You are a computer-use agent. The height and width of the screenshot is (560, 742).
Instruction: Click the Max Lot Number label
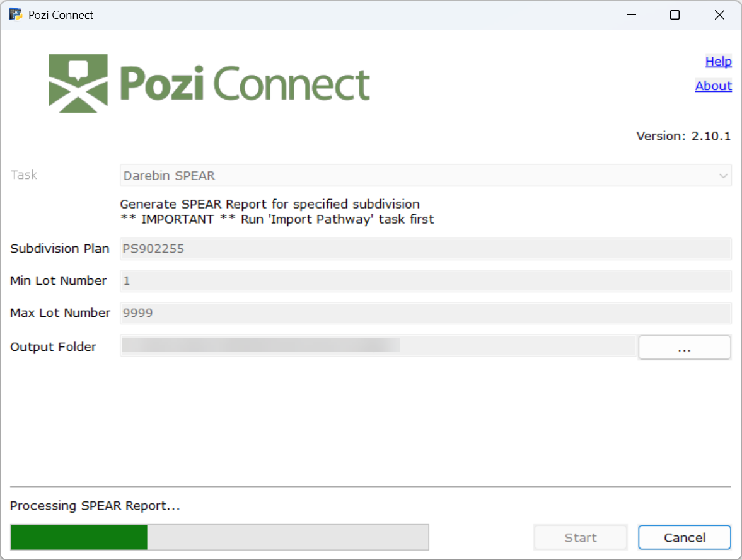point(60,313)
